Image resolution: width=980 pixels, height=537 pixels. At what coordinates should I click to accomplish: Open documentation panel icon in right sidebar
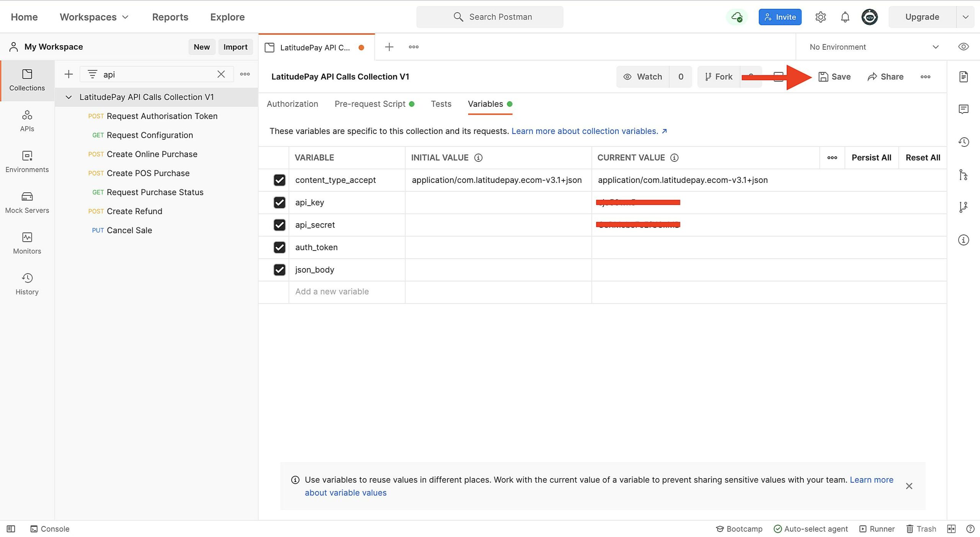tap(964, 77)
